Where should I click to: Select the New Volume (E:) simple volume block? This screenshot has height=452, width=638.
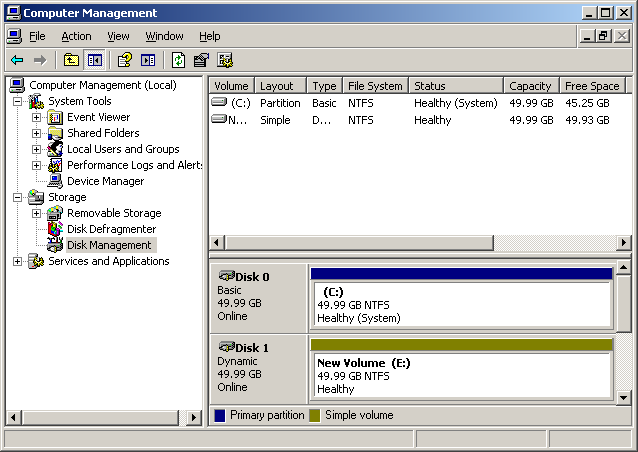tap(461, 376)
